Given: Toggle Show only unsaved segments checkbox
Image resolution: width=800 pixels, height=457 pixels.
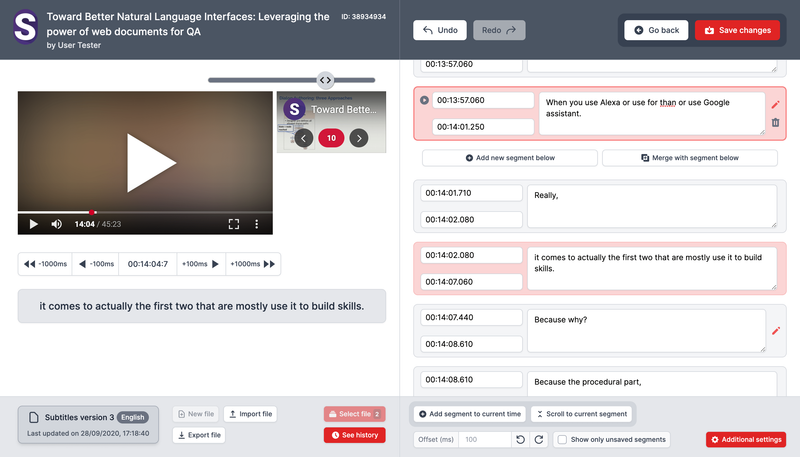Looking at the screenshot, I should pos(562,439).
